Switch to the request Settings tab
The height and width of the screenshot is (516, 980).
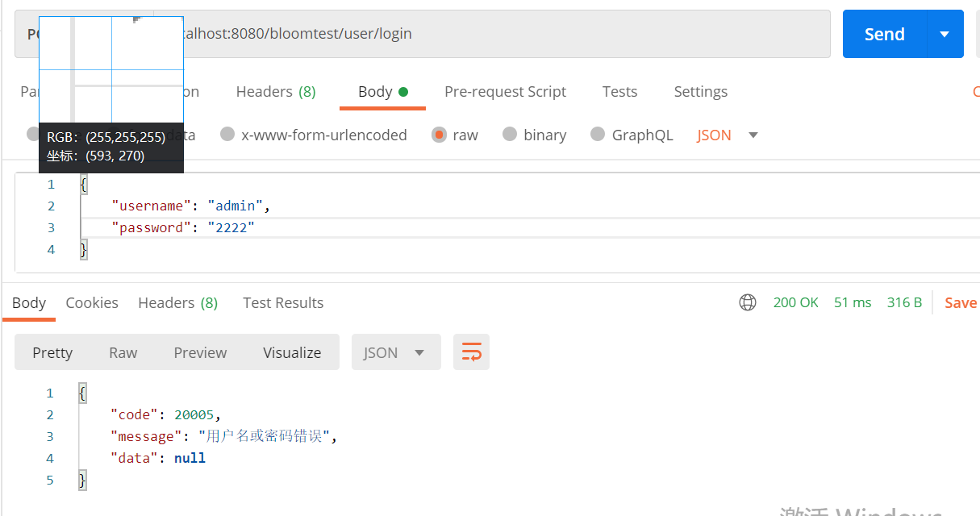pos(700,92)
